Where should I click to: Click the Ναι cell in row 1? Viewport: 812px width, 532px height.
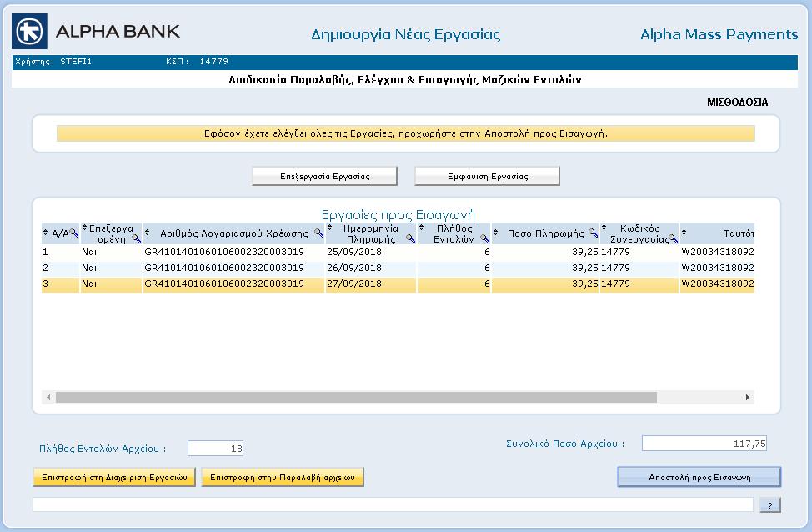[89, 253]
